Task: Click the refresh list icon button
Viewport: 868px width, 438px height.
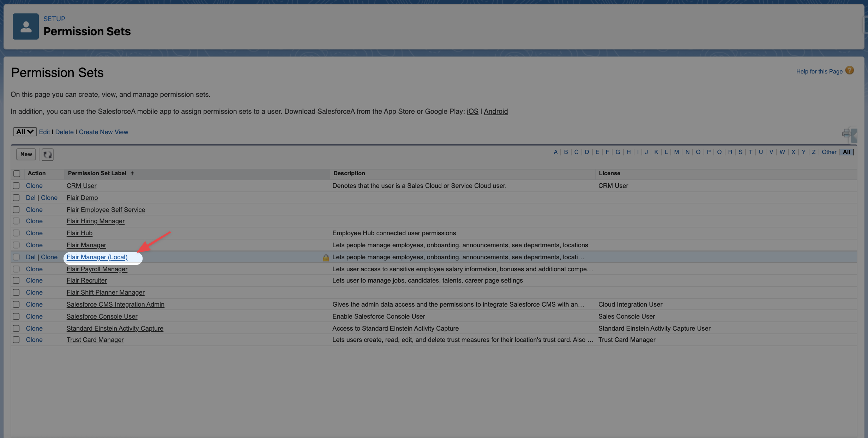Action: click(48, 154)
